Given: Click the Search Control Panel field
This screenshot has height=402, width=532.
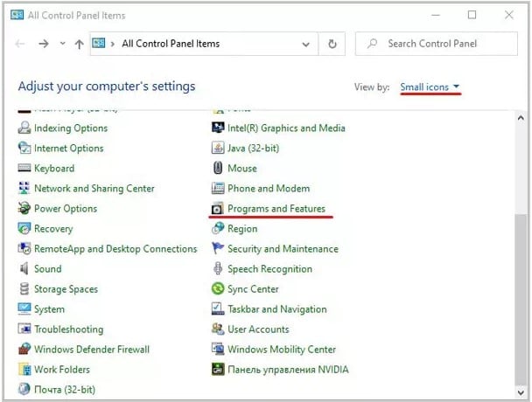Looking at the screenshot, I should [x=437, y=44].
